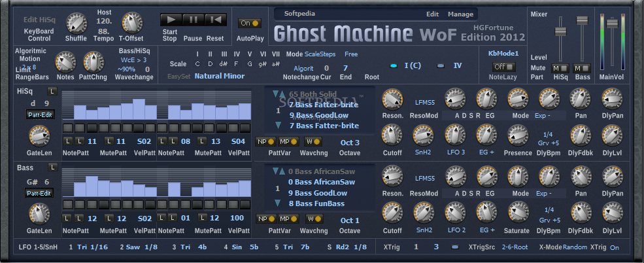Viewport: 644px width, 263px height.
Task: Click the Bass Patt-Edit button
Action: point(40,193)
